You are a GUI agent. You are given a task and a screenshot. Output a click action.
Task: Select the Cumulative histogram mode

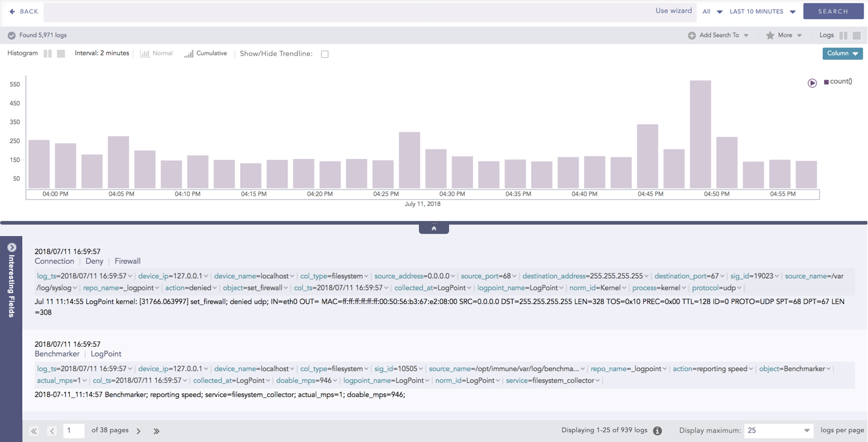point(206,54)
